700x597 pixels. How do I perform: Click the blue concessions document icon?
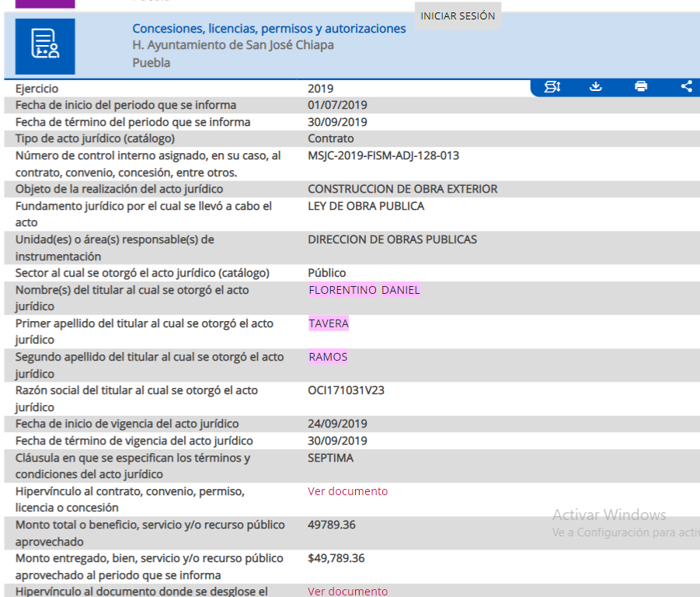point(45,46)
